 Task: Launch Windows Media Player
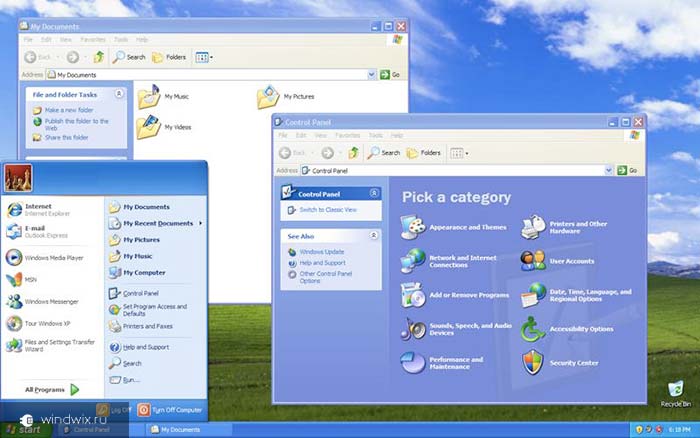pyautogui.click(x=45, y=258)
